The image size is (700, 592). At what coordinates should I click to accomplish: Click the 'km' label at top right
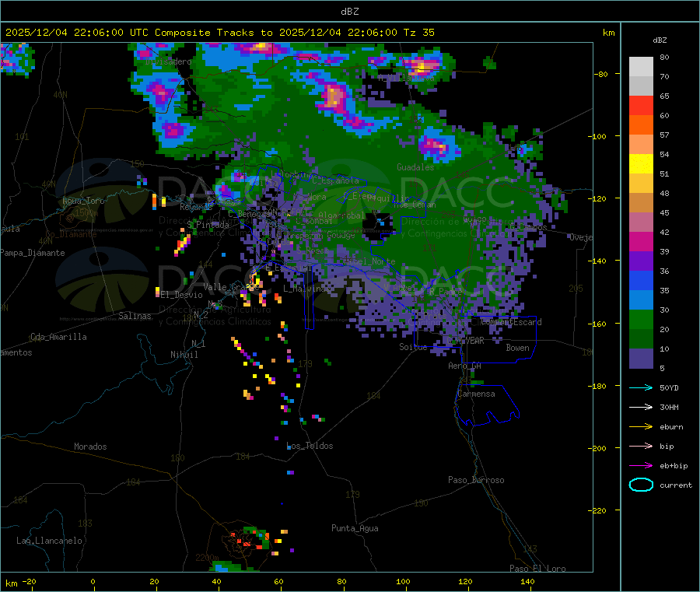[x=608, y=33]
